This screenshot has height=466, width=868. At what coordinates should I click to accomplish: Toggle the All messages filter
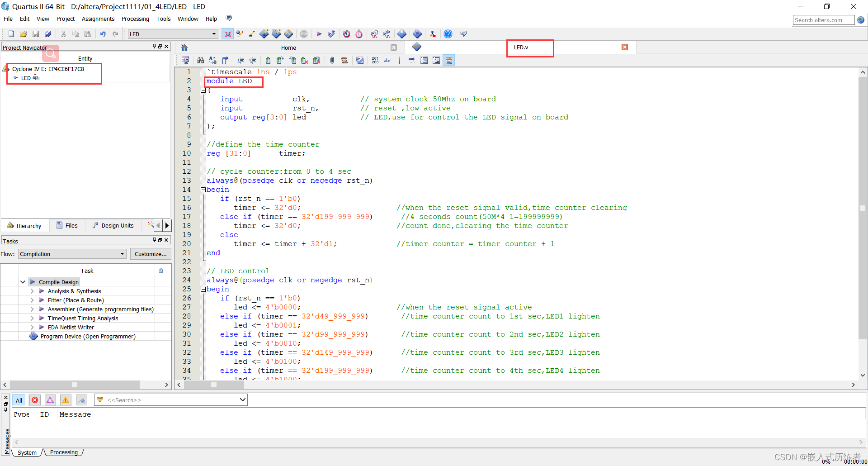tap(19, 400)
